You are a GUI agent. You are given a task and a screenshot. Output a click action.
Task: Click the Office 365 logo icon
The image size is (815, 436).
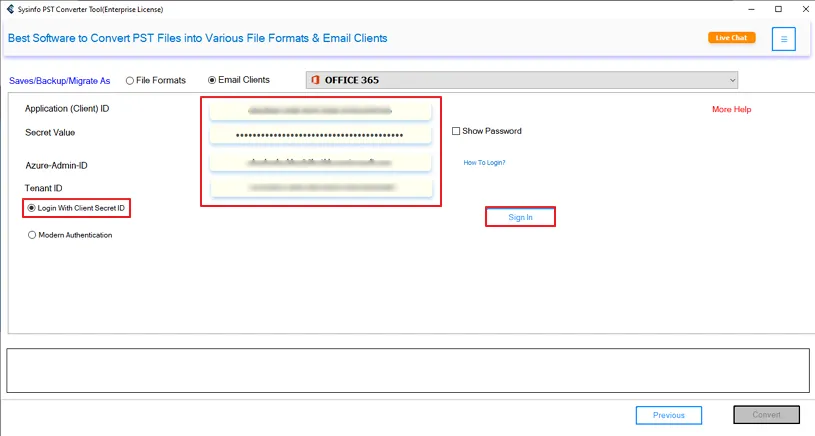coord(315,80)
